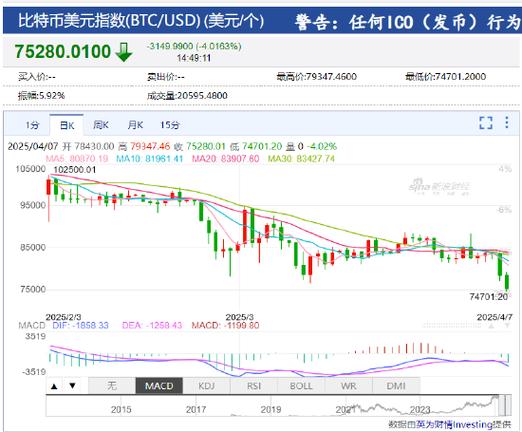522x432 pixels.
Task: Click the MA30 moving average label
Action: click(x=301, y=159)
